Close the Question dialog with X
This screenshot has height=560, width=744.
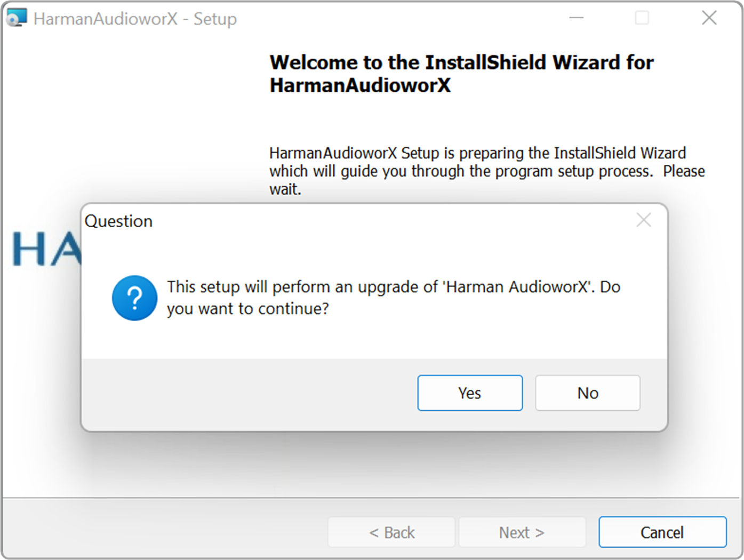(x=644, y=220)
